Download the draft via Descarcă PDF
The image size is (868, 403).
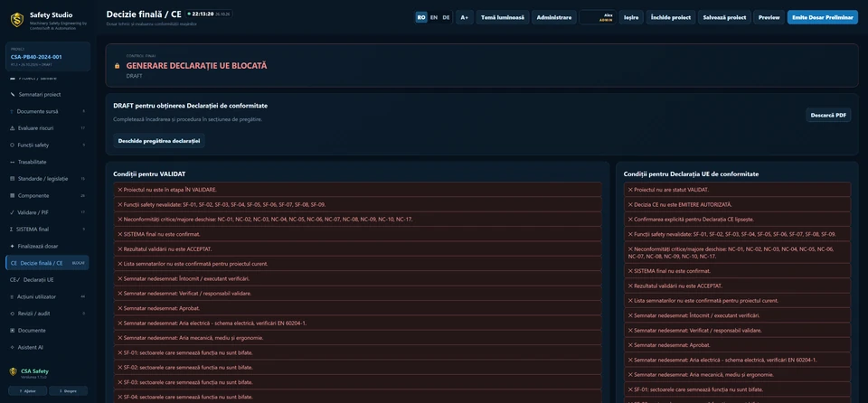pos(828,115)
